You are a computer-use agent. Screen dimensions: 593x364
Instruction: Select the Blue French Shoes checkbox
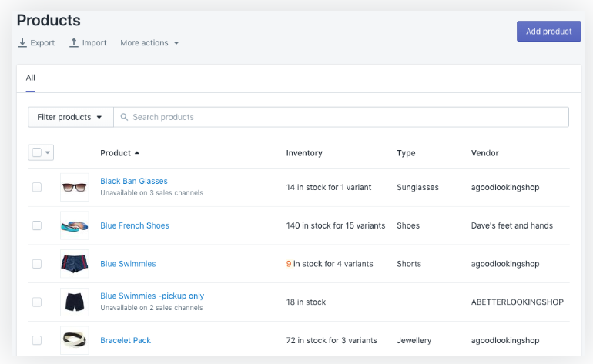(x=37, y=225)
